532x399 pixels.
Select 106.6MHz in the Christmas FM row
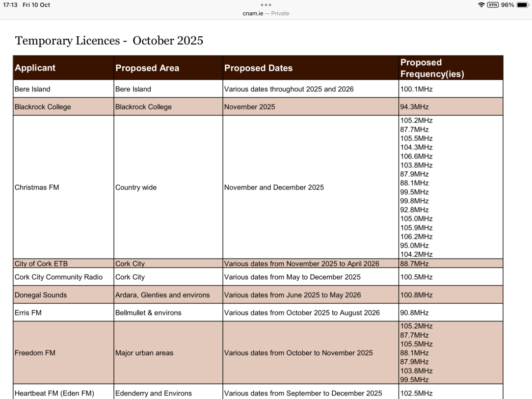(416, 157)
